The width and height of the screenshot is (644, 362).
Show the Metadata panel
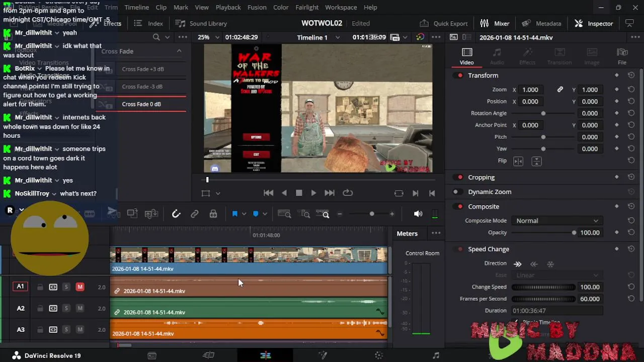click(x=541, y=23)
